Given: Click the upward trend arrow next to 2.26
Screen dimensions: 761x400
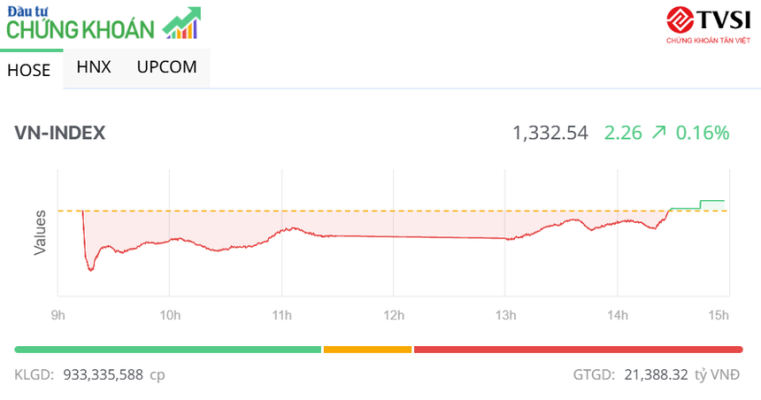Looking at the screenshot, I should [659, 132].
